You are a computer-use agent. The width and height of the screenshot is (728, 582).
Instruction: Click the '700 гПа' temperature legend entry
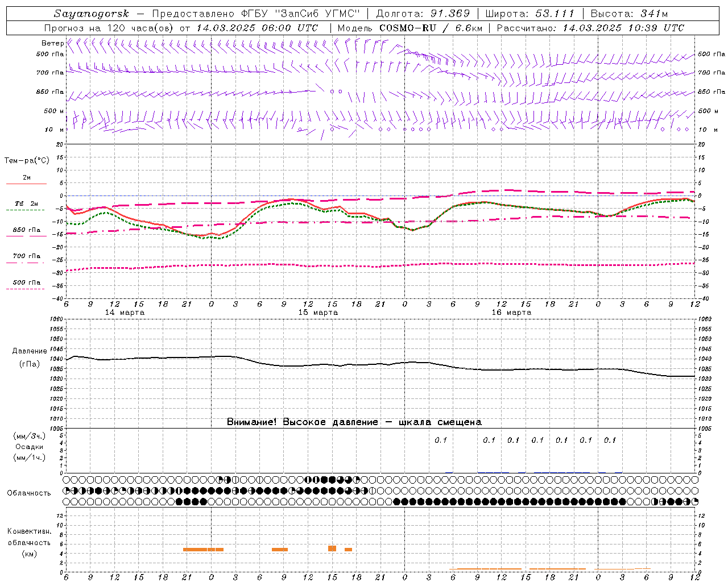26,256
